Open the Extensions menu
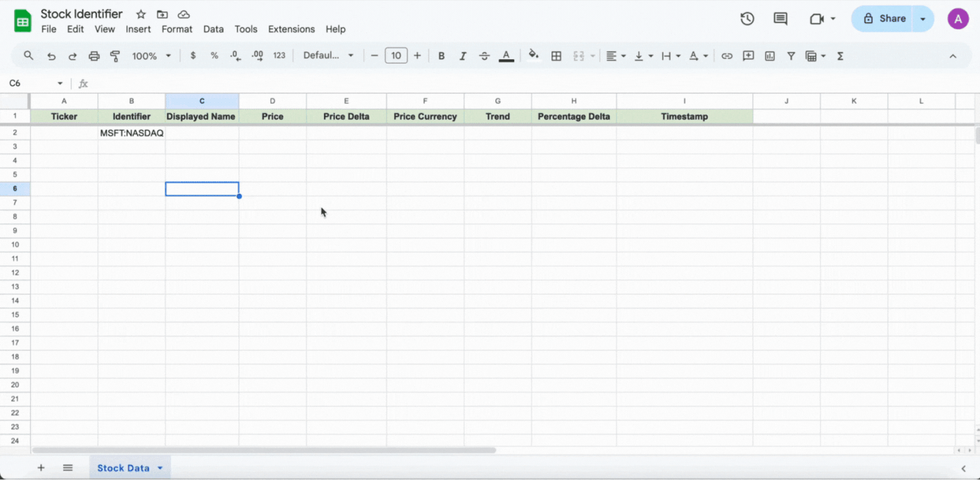Viewport: 980px width, 480px height. (291, 29)
